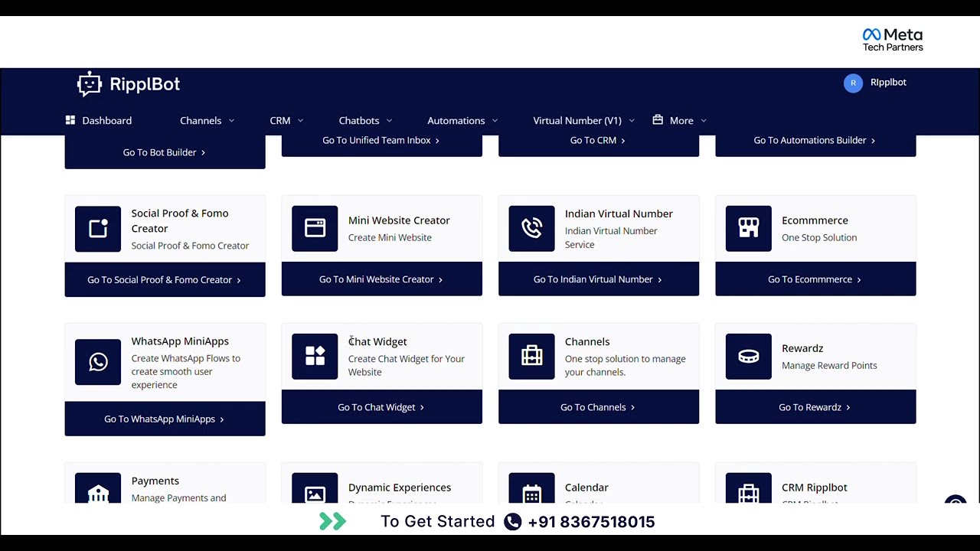Click the Chat Widget card title
The width and height of the screenshot is (980, 551).
coord(377,341)
